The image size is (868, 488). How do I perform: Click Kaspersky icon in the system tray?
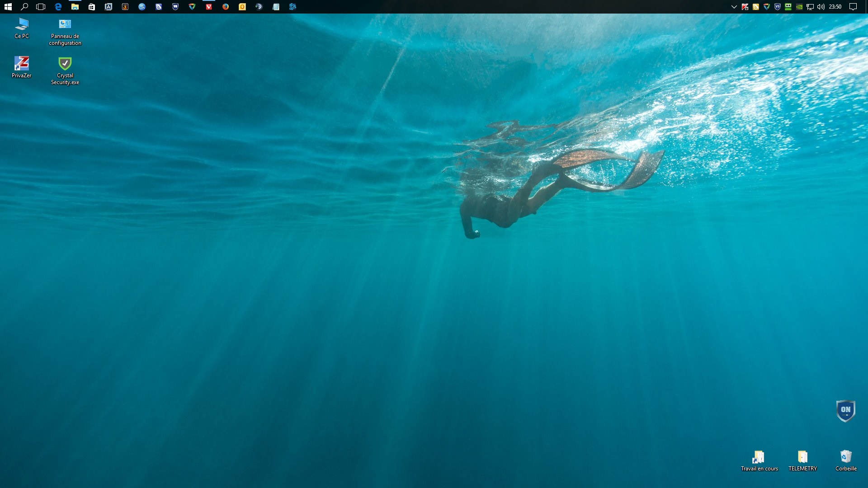745,7
